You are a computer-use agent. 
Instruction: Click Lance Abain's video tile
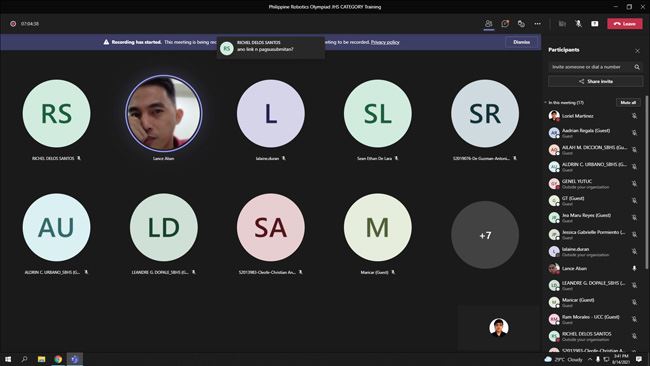(x=164, y=114)
